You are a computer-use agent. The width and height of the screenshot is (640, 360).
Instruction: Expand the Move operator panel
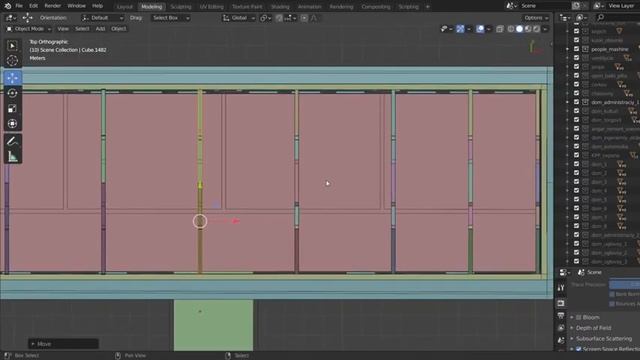pyautogui.click(x=33, y=344)
